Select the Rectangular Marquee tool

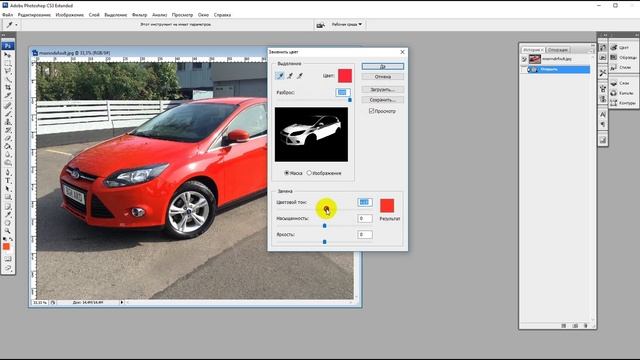coord(8,63)
